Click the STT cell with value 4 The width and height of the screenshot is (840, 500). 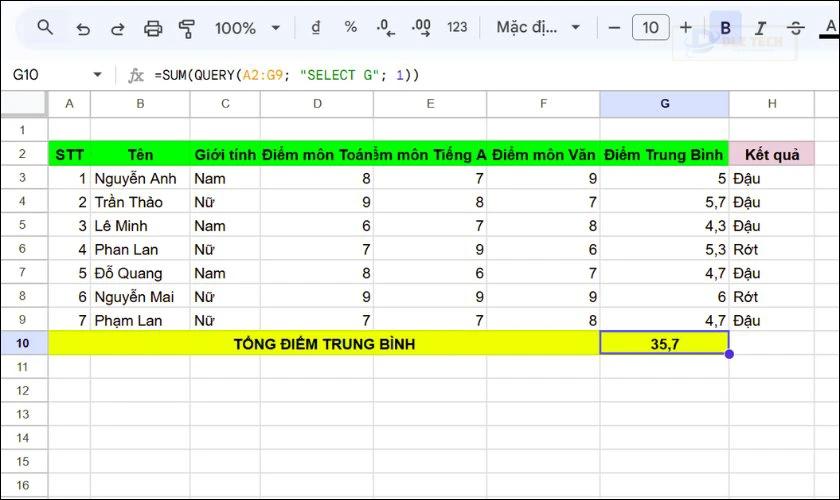[69, 249]
